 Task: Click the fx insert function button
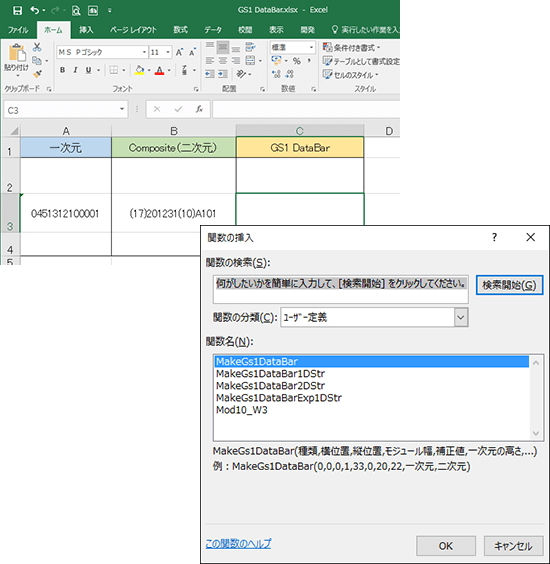tap(199, 109)
